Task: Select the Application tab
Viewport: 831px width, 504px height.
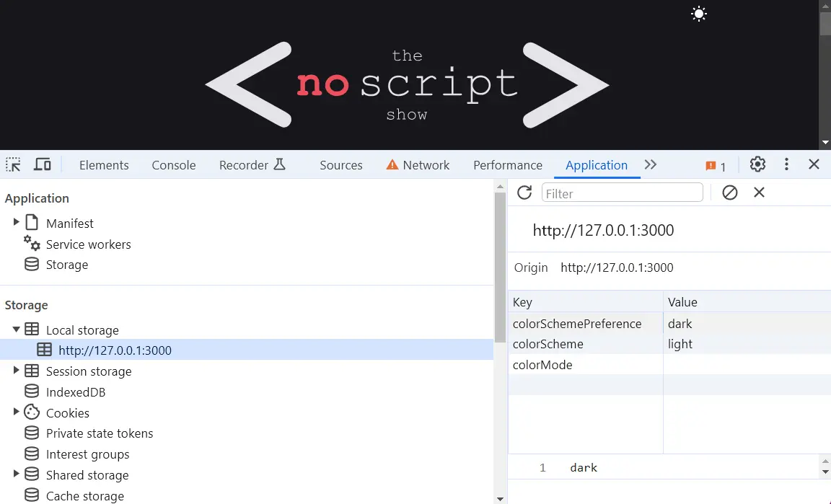Action: (x=597, y=165)
